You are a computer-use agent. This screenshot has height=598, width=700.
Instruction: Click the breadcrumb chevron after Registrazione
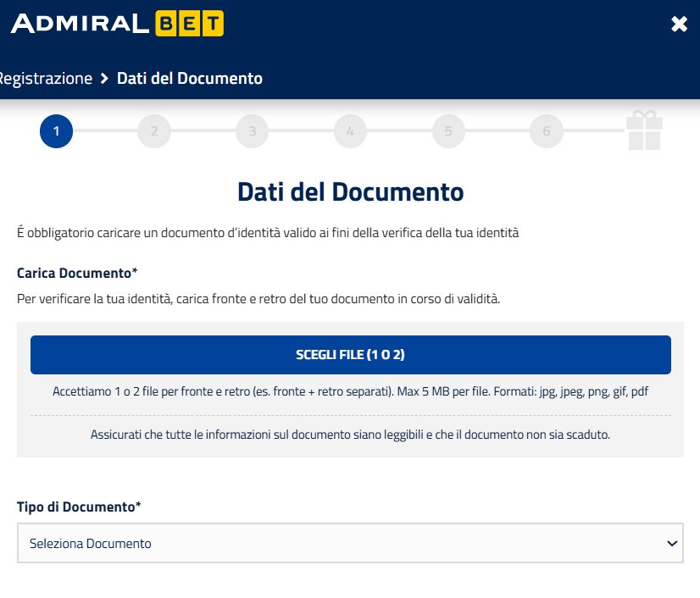(103, 78)
